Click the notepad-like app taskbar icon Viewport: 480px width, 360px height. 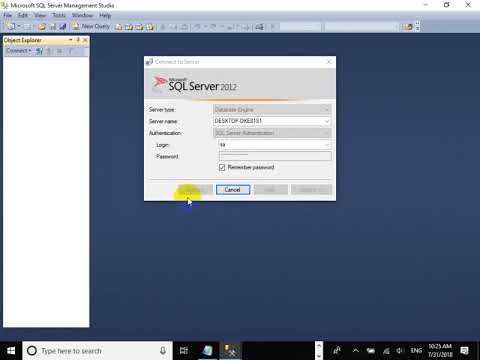[x=207, y=351]
